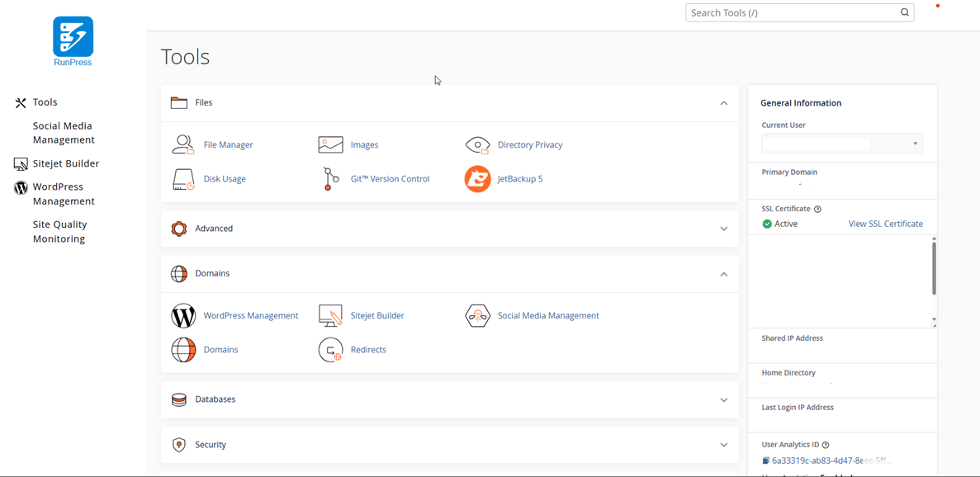Screen dimensions: 980x477
Task: Select WordPress Management in the sidebar
Action: tap(64, 194)
